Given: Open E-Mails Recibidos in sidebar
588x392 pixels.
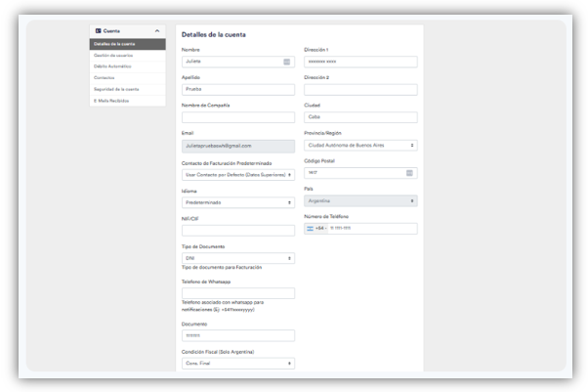Looking at the screenshot, I should 128,101.
